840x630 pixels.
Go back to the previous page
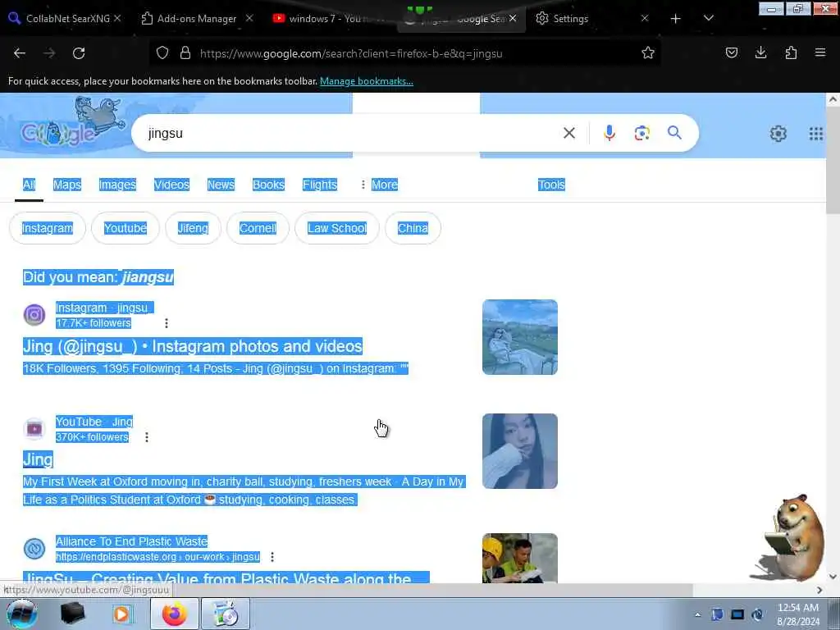click(x=20, y=53)
